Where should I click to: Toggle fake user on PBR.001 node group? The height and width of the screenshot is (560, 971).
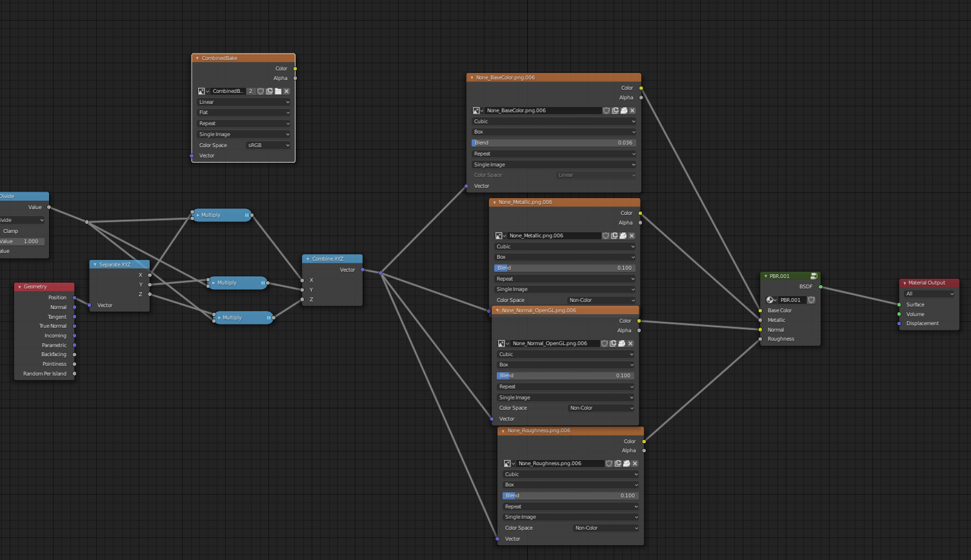pos(812,300)
